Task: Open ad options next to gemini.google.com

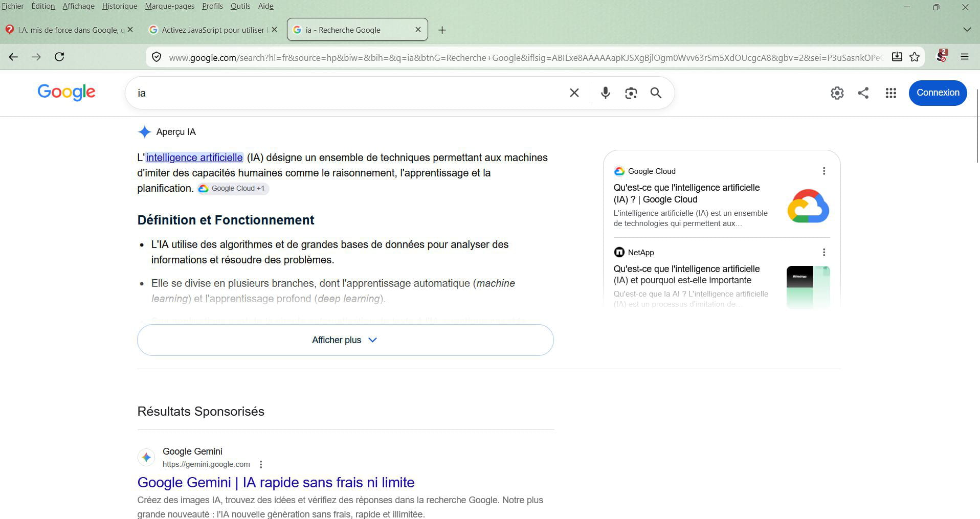Action: 261,464
